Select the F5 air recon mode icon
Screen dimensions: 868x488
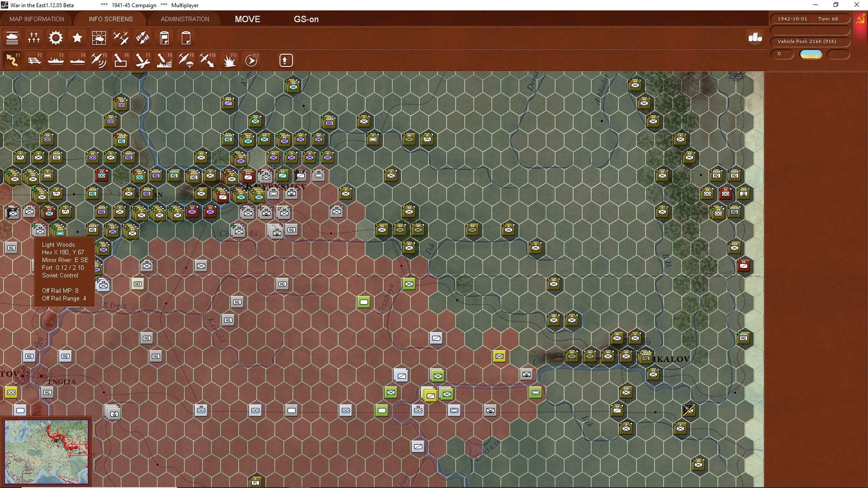click(99, 60)
